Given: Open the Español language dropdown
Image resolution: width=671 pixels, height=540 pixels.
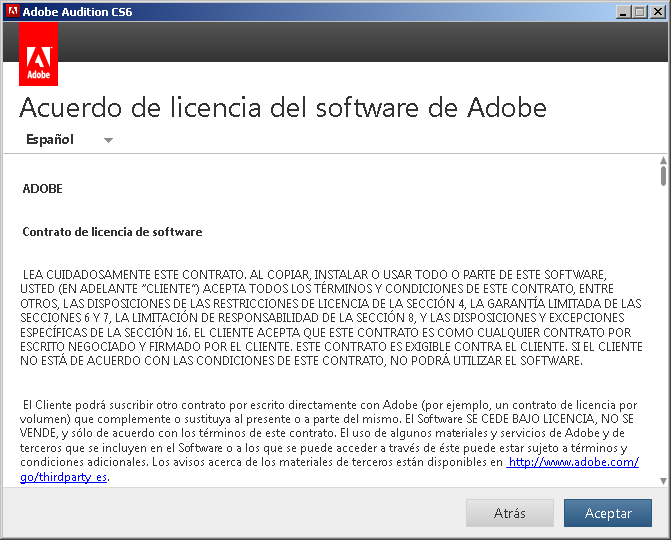Looking at the screenshot, I should 68,139.
